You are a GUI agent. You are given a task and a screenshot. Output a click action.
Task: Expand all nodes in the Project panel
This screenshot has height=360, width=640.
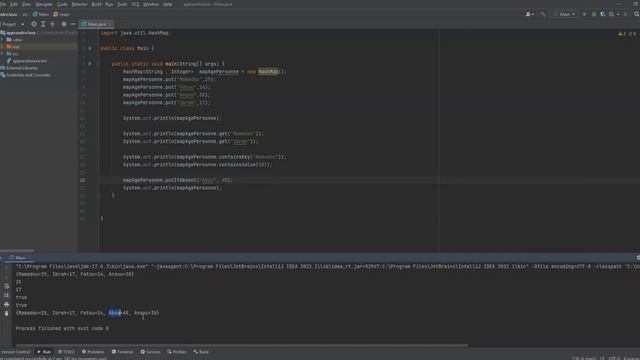(43, 24)
